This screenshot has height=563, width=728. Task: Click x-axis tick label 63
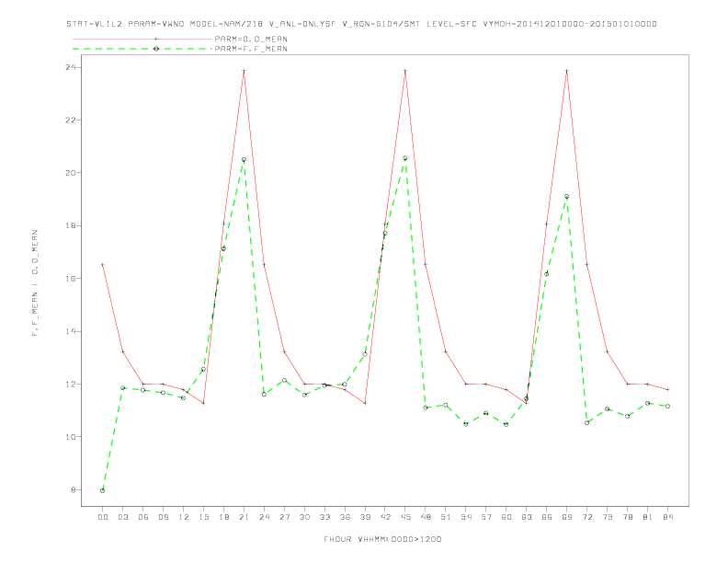tap(527, 517)
